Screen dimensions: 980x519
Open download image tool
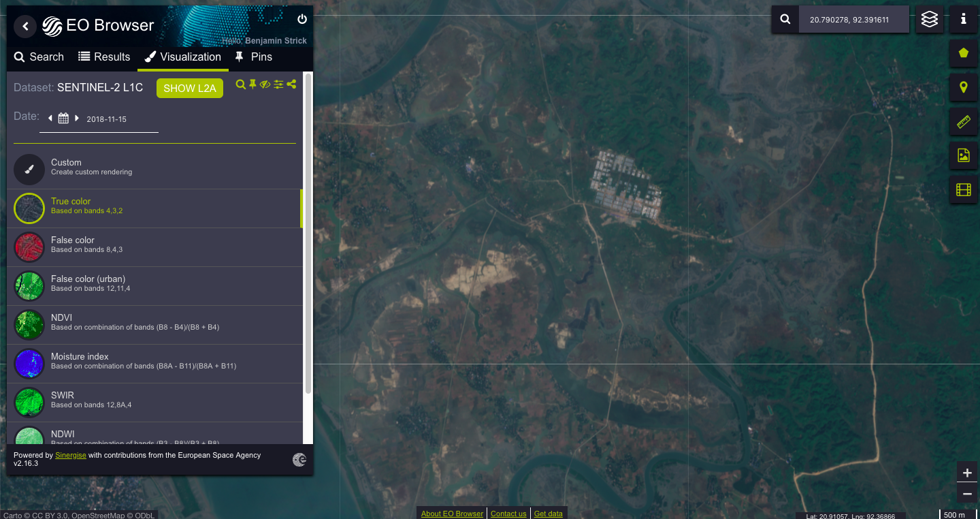pyautogui.click(x=964, y=156)
